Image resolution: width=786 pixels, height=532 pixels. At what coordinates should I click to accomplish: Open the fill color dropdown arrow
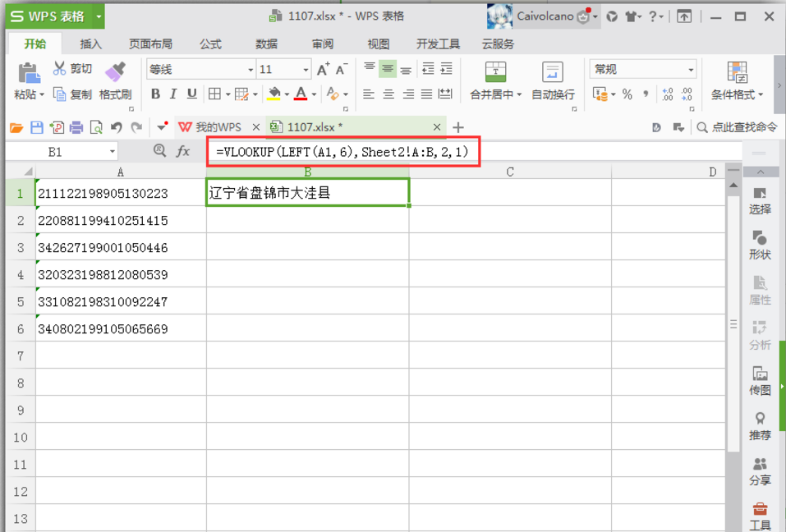pyautogui.click(x=287, y=94)
